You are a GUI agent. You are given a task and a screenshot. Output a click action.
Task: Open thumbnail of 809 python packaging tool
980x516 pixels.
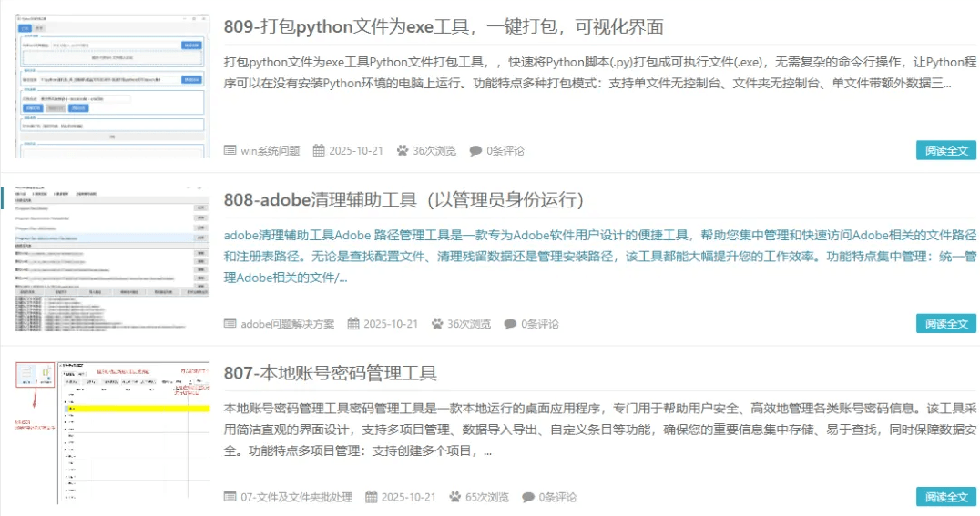pyautogui.click(x=113, y=86)
